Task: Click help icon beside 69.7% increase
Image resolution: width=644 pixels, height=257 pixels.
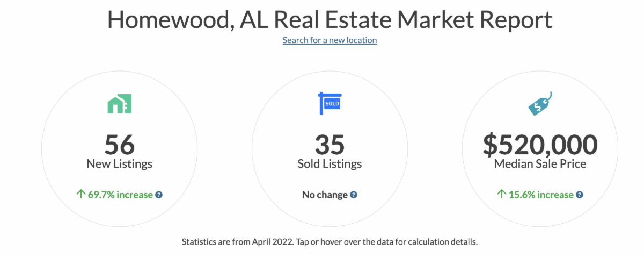Action: point(159,195)
